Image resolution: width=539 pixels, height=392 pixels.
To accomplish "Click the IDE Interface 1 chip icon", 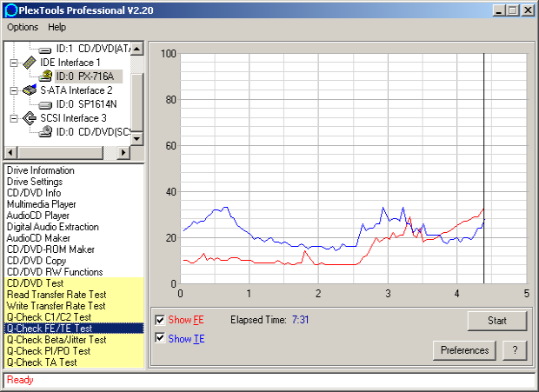I will click(30, 63).
